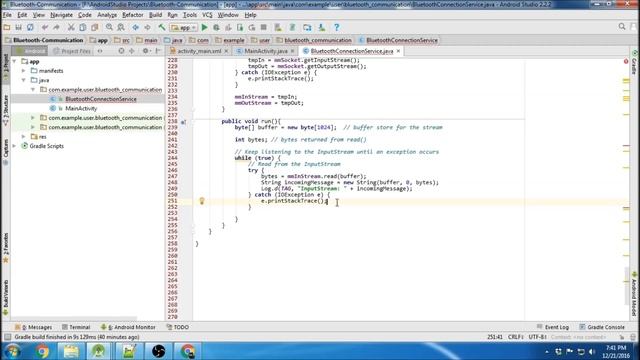The width and height of the screenshot is (640, 360).
Task: Click the example breadcrumb
Action: pyautogui.click(x=230, y=40)
